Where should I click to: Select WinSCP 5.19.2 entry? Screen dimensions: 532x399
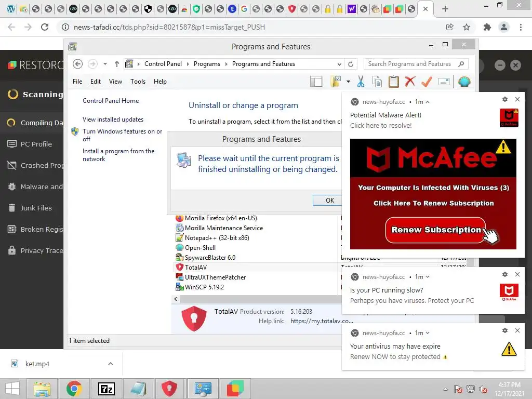[204, 287]
